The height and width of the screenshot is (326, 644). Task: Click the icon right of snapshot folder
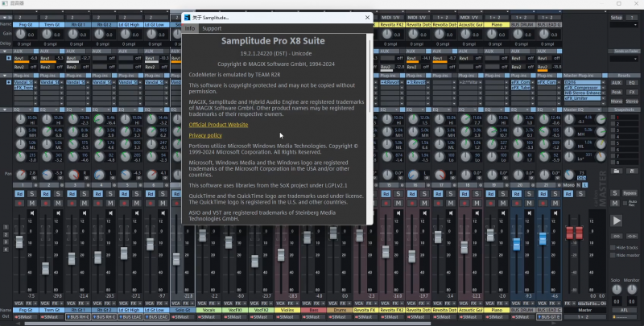(632, 171)
